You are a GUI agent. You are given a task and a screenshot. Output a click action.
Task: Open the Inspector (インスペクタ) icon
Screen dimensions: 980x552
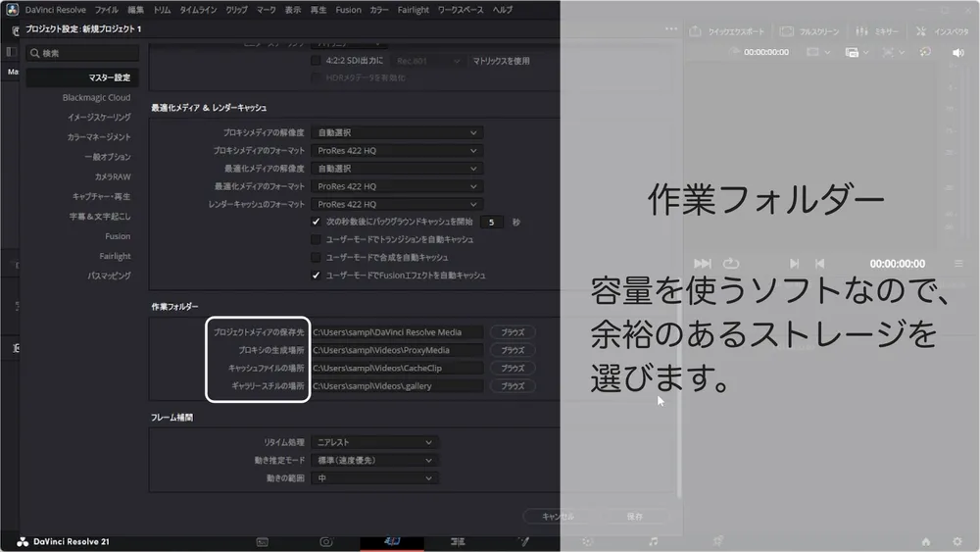pos(920,31)
